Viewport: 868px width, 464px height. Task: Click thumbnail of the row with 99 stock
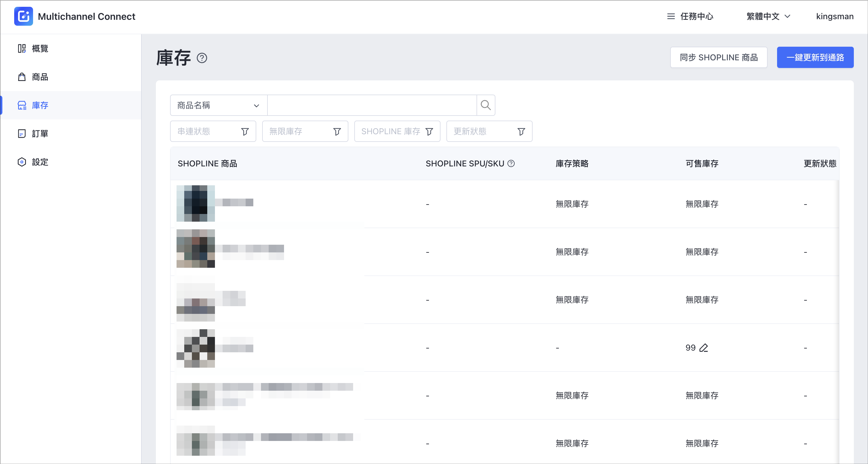click(196, 348)
